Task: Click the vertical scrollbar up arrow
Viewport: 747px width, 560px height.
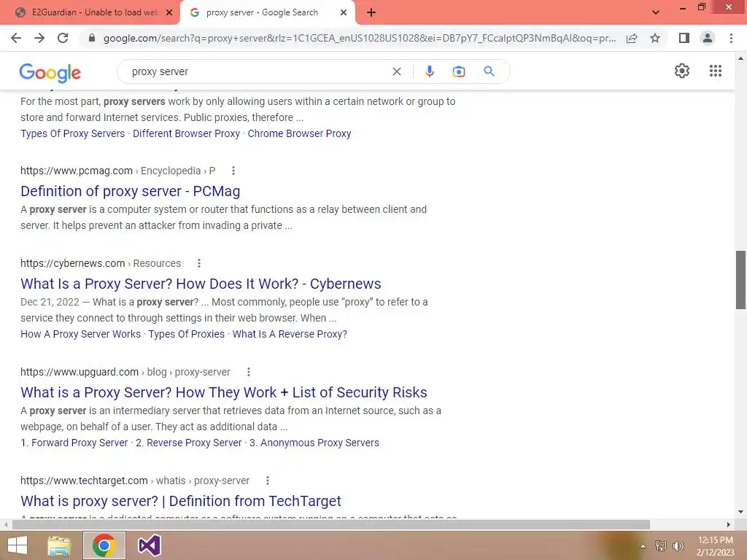Action: pos(740,58)
